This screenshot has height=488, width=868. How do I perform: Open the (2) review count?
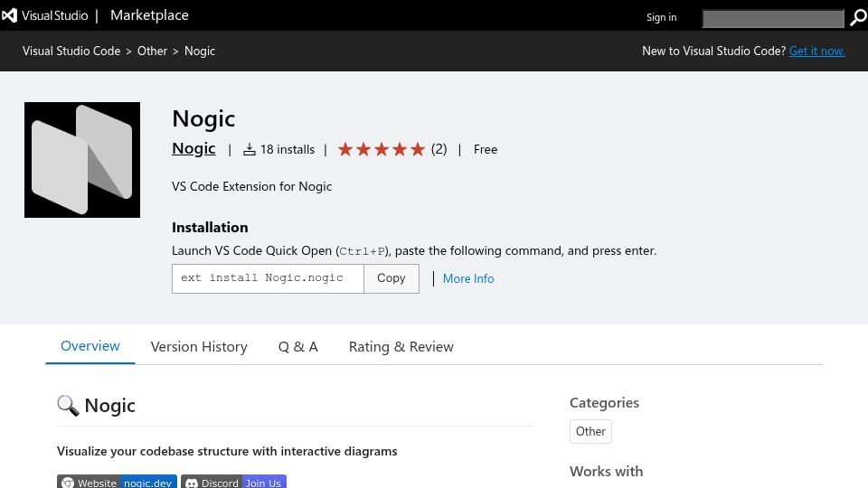(439, 149)
